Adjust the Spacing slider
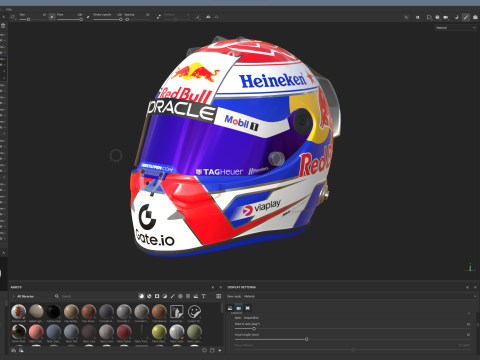 [137, 19]
